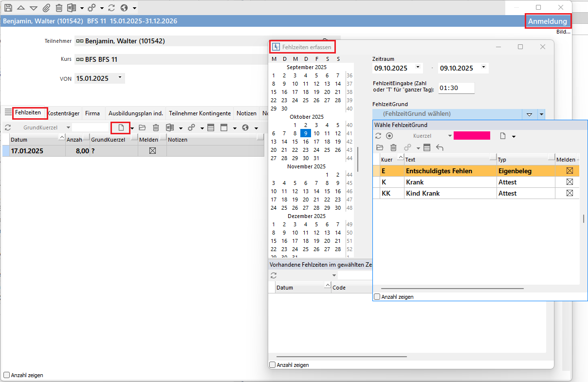Click the save icon in top toolbar
This screenshot has width=588, height=382.
click(8, 8)
